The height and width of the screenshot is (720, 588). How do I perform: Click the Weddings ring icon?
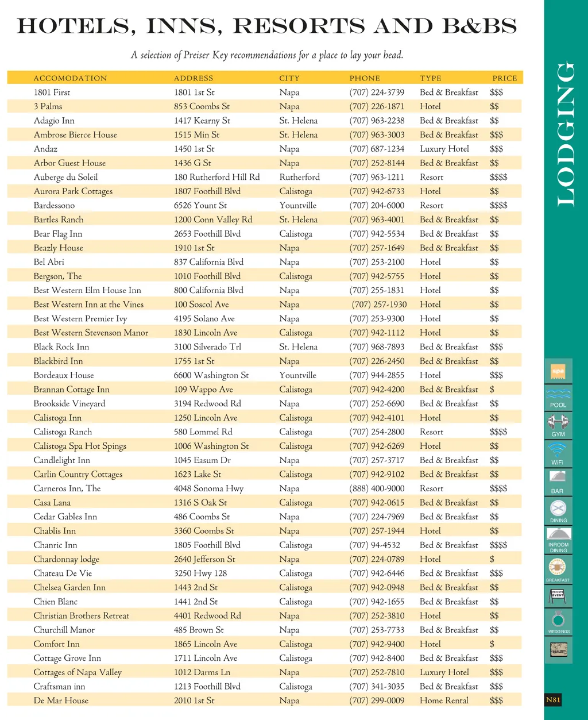point(558,621)
